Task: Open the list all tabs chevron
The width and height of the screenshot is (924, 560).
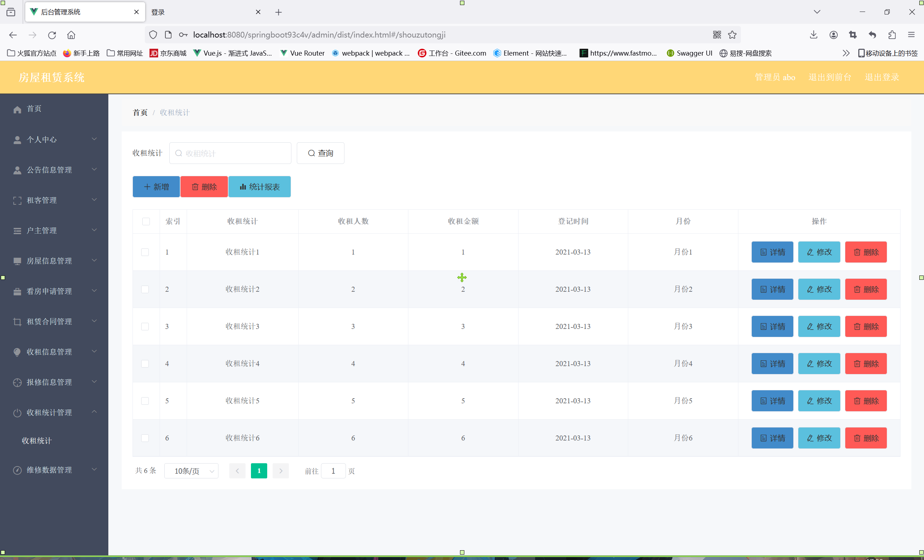Action: tap(817, 12)
